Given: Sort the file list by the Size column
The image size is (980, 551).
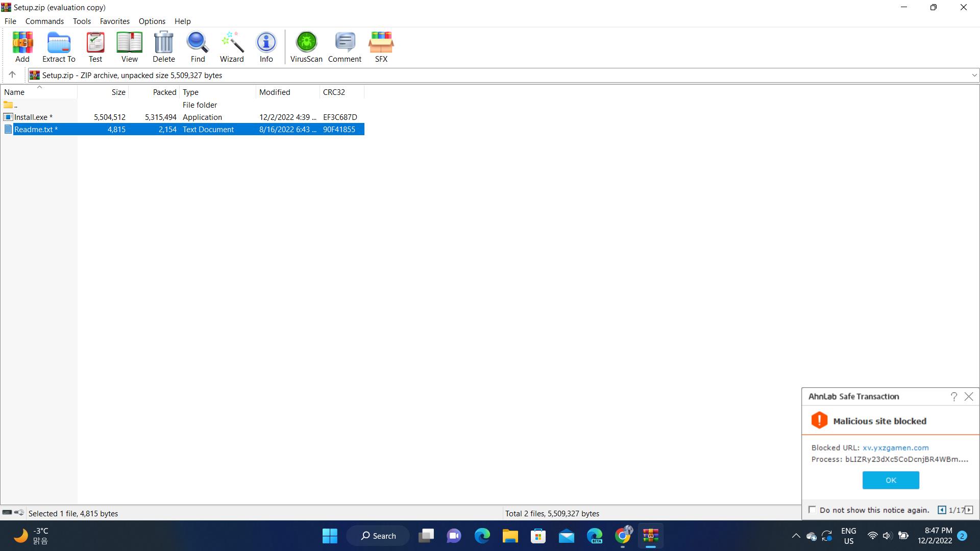Looking at the screenshot, I should pyautogui.click(x=118, y=92).
